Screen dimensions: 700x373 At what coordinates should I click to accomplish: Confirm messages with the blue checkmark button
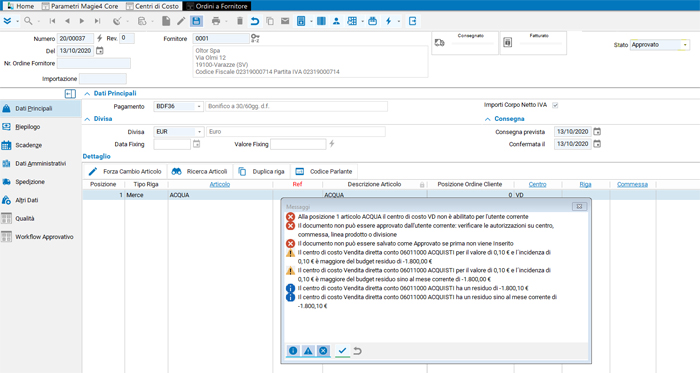tap(342, 351)
